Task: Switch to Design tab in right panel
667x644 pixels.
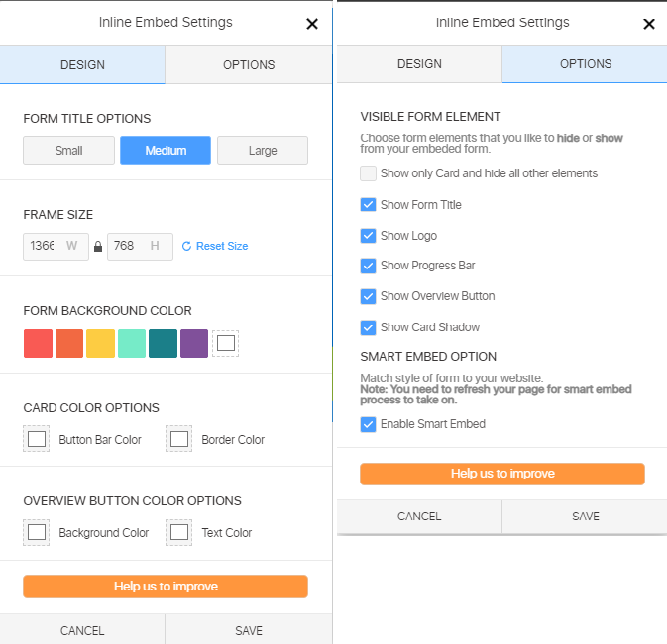Action: point(419,64)
